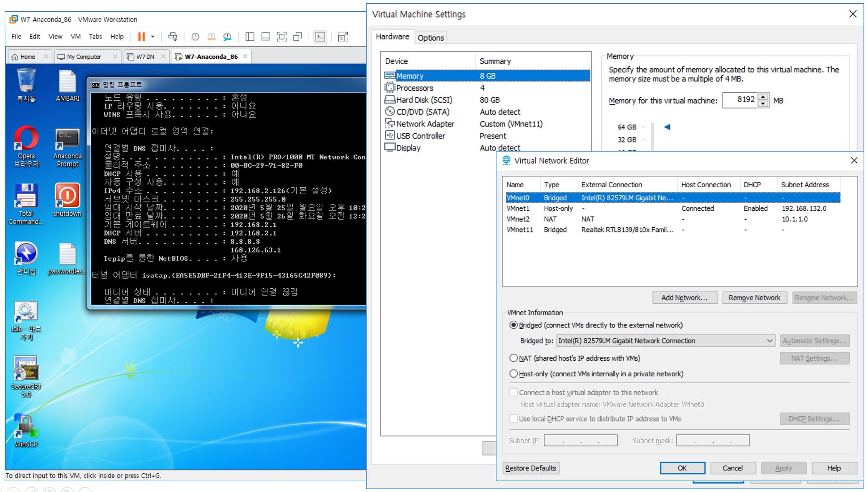This screenshot has width=868, height=492.
Task: Select the AMBARI file icon on desktop
Action: (x=68, y=85)
